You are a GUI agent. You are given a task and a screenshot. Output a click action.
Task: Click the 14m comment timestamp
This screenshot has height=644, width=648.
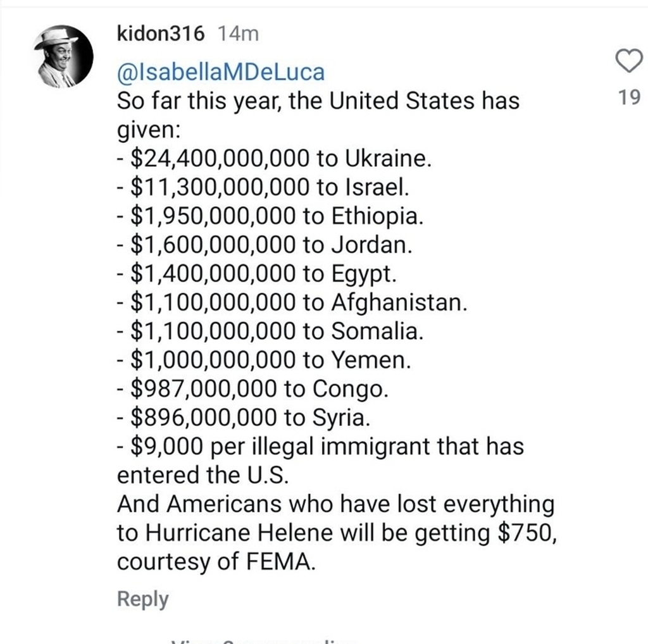(x=238, y=34)
